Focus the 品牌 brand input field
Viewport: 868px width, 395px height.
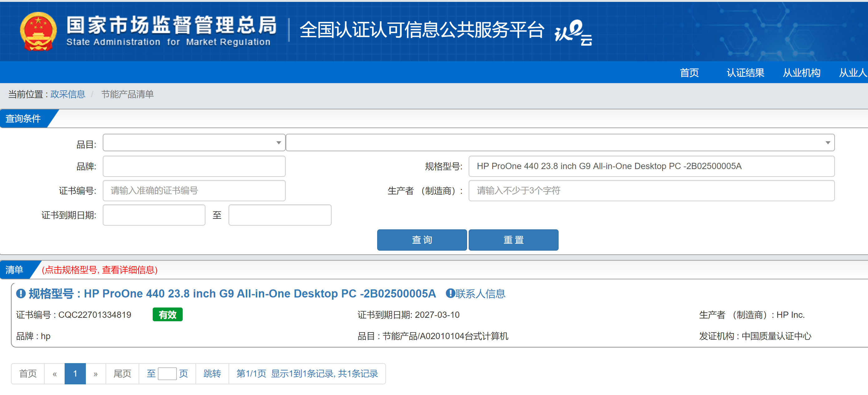pyautogui.click(x=194, y=166)
